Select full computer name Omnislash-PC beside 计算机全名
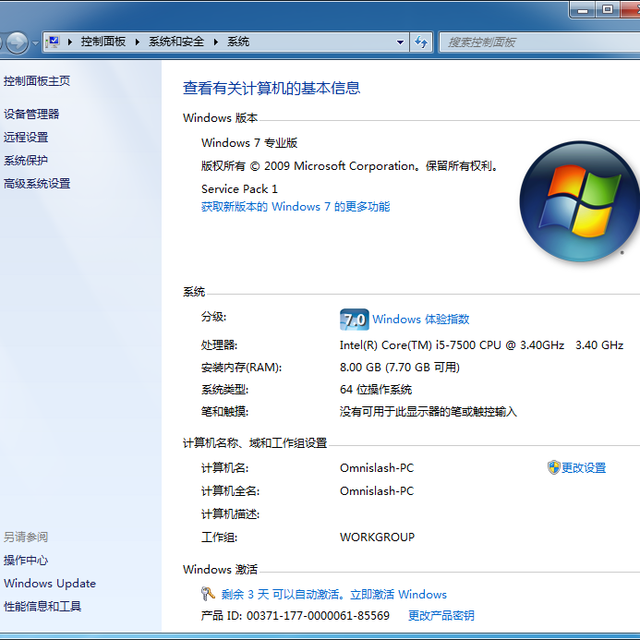The height and width of the screenshot is (640, 640). [x=377, y=491]
